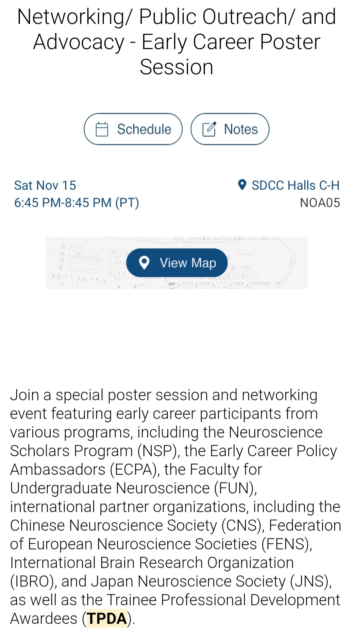Tap the highlighted TPDA term
353x644 pixels.
tap(107, 619)
